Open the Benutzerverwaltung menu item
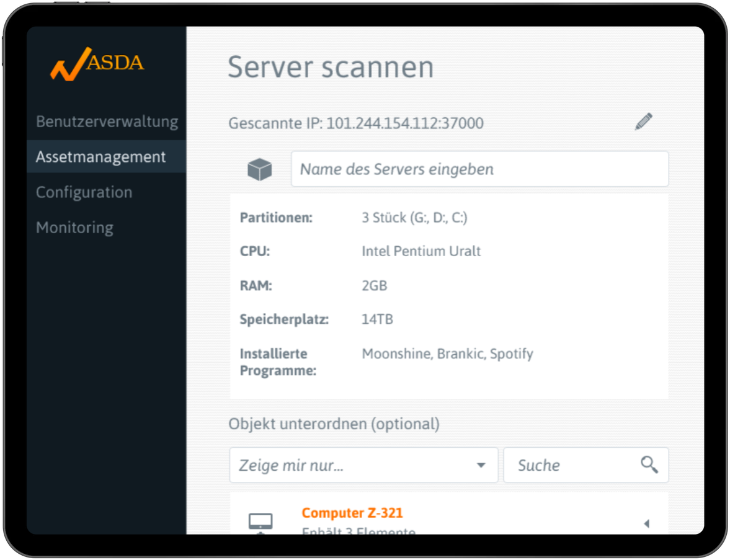This screenshot has height=560, width=730. [x=107, y=122]
